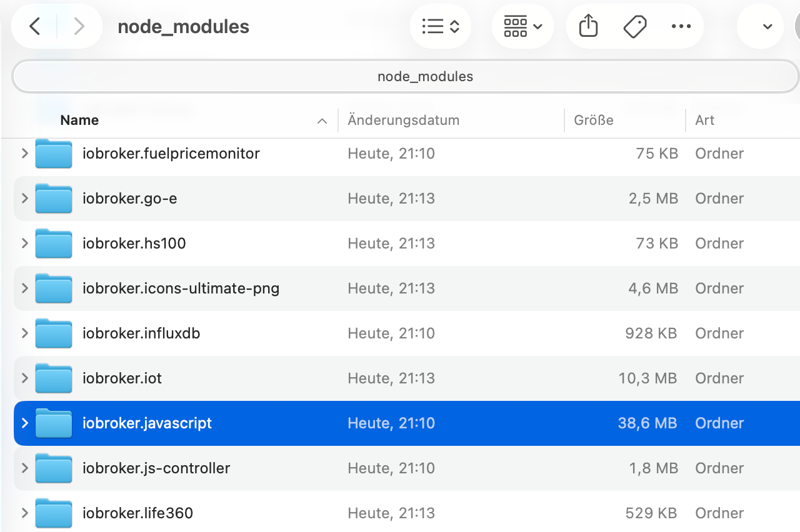Open the toolbar overflow chevron dropdown
This screenshot has height=532, width=800.
pyautogui.click(x=767, y=26)
